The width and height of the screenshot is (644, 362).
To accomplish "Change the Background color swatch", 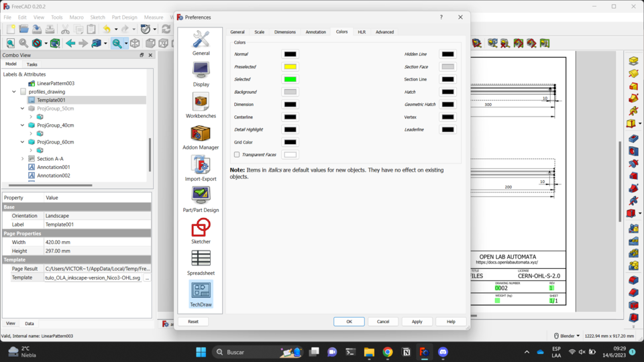I will (x=290, y=92).
